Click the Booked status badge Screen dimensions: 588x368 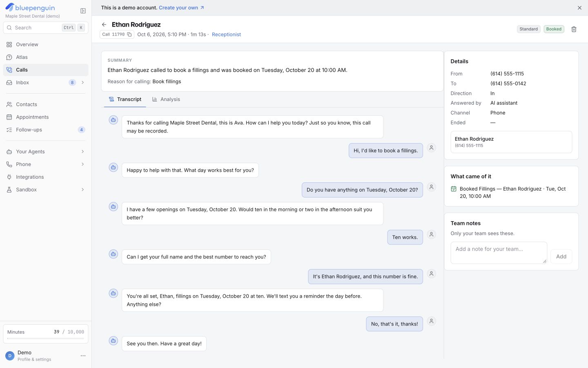554,29
